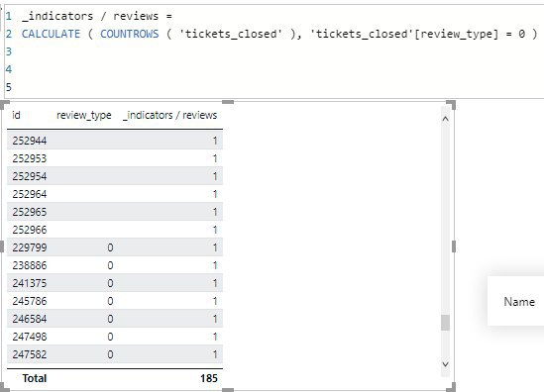Image resolution: width=544 pixels, height=392 pixels.
Task: Click review_type value 0 for id 241375
Action: 110,283
